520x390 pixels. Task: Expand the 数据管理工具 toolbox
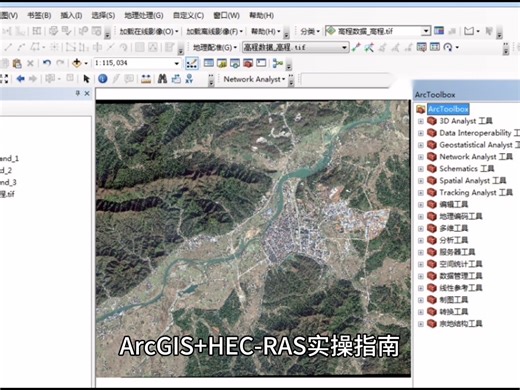421,276
